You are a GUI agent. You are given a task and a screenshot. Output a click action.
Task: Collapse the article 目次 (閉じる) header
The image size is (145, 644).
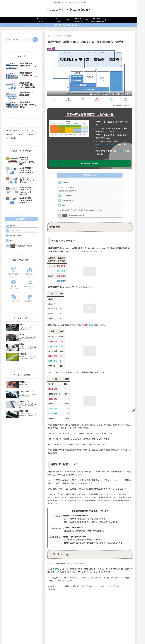90,175
